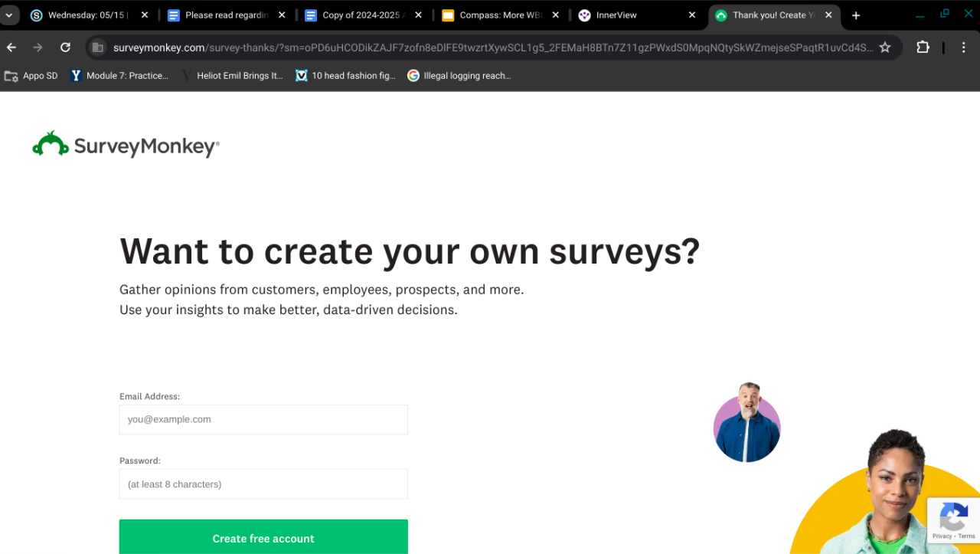980x554 pixels.
Task: Click the surveymonkey.com URL in the address bar
Action: pos(493,48)
